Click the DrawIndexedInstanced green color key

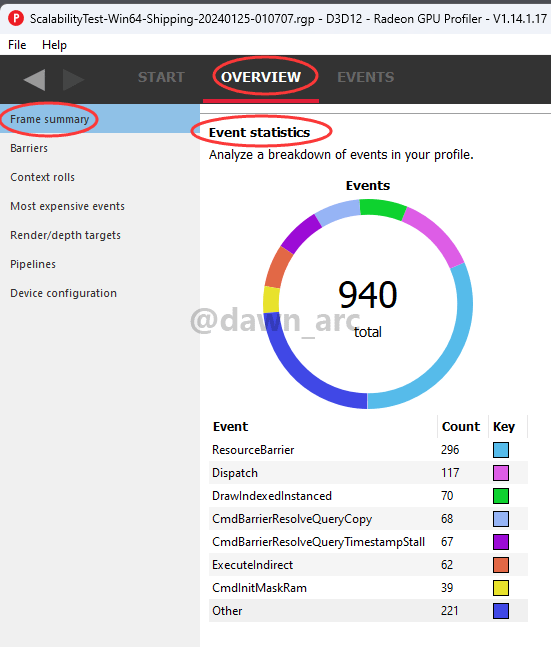point(501,496)
